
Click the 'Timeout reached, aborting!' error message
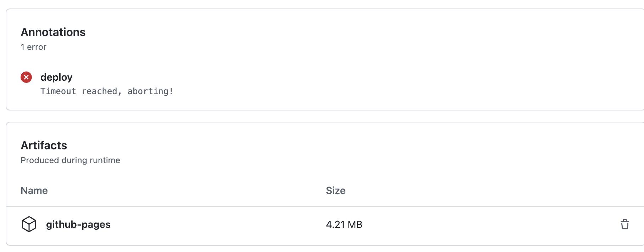click(107, 91)
